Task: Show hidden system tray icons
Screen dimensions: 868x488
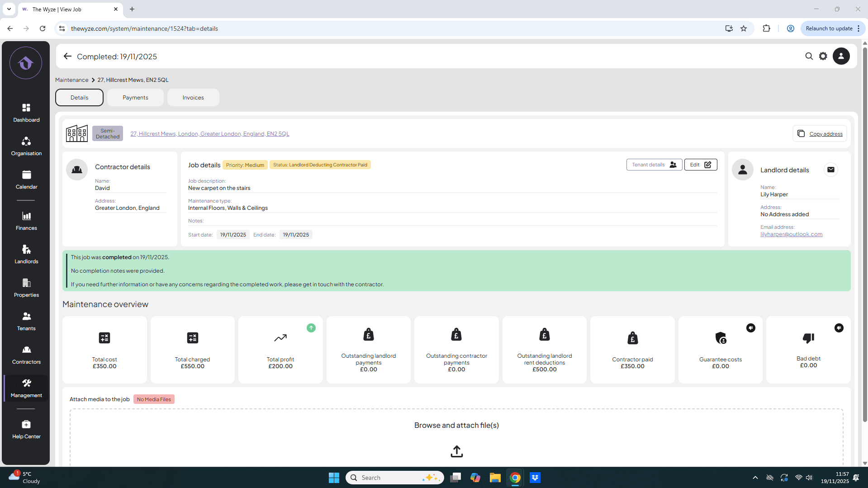Action: point(755,478)
